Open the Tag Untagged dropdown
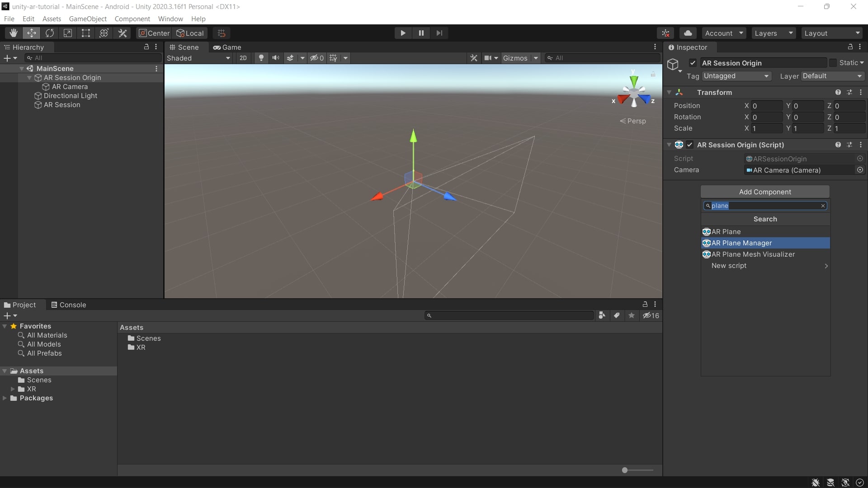The width and height of the screenshot is (868, 488). point(736,76)
